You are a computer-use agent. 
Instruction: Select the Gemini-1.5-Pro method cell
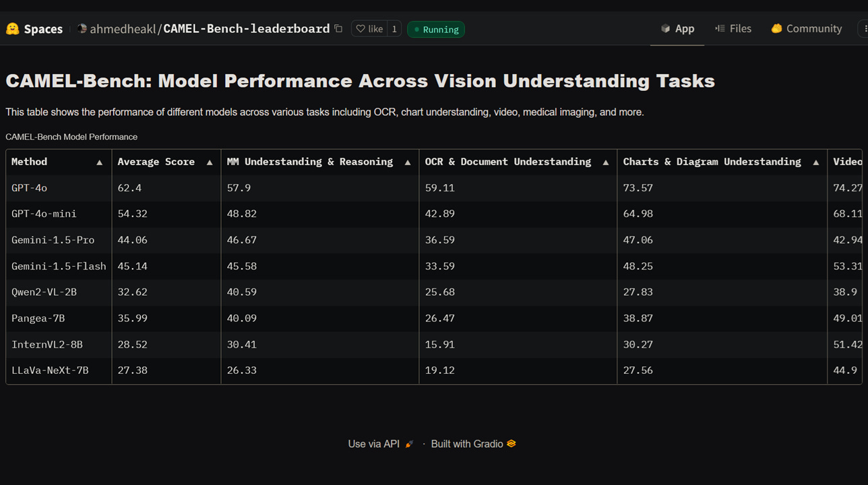pyautogui.click(x=59, y=240)
